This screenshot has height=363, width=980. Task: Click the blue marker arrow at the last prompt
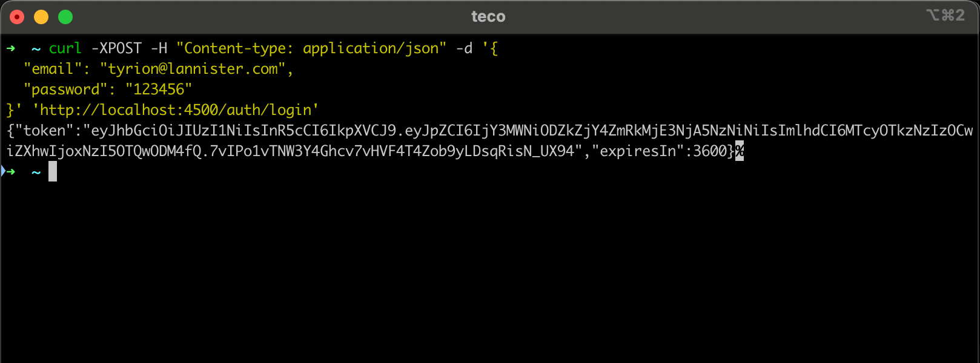(x=3, y=172)
